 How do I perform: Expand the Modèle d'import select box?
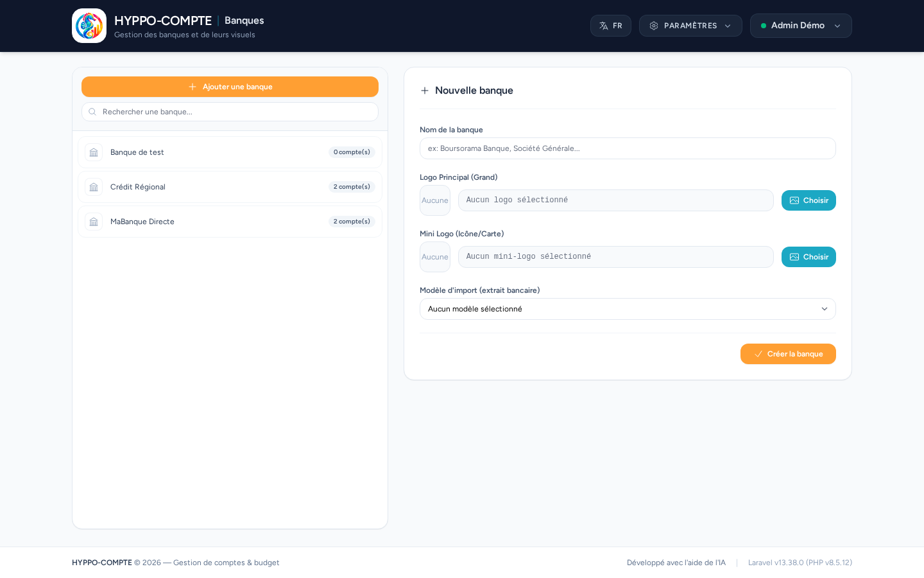tap(628, 309)
